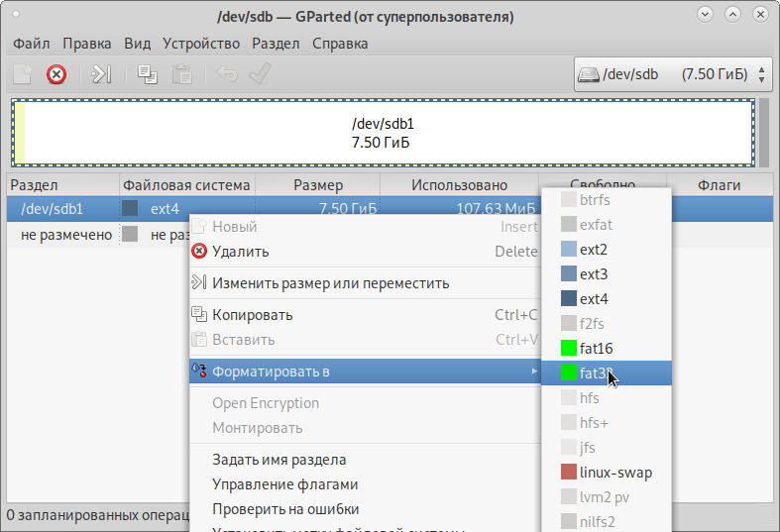Click the Флаги column header
The width and height of the screenshot is (780, 532).
[720, 185]
